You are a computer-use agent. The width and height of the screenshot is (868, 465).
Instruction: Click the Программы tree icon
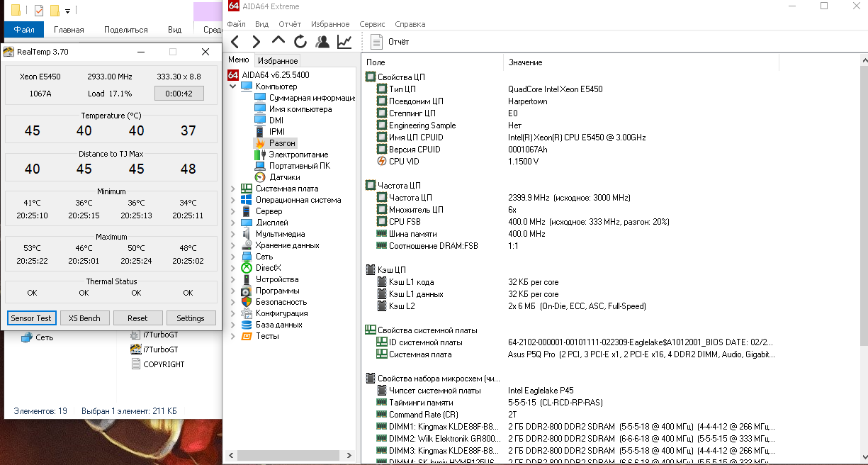(x=247, y=291)
